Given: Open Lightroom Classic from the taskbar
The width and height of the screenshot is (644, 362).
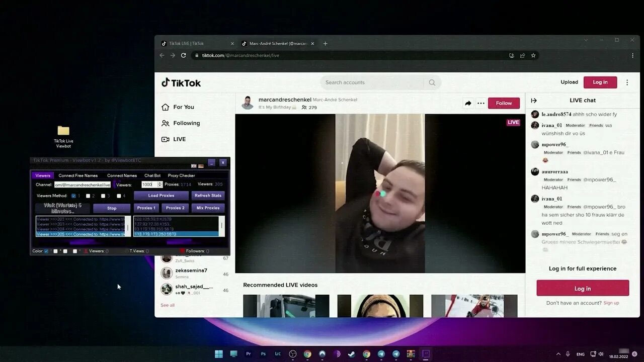Looking at the screenshot, I should 278,354.
